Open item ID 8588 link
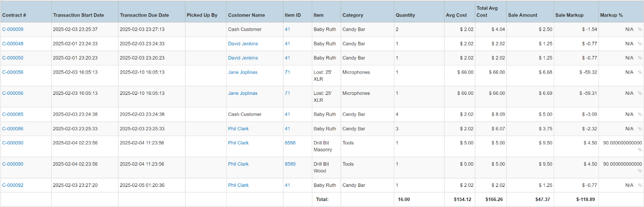The width and height of the screenshot is (644, 207). pos(290,143)
